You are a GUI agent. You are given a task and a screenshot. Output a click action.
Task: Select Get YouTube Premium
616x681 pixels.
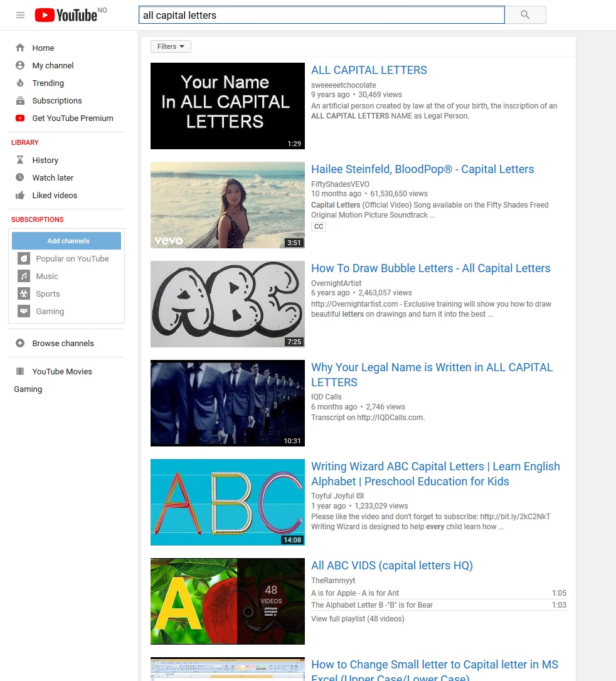(x=73, y=118)
